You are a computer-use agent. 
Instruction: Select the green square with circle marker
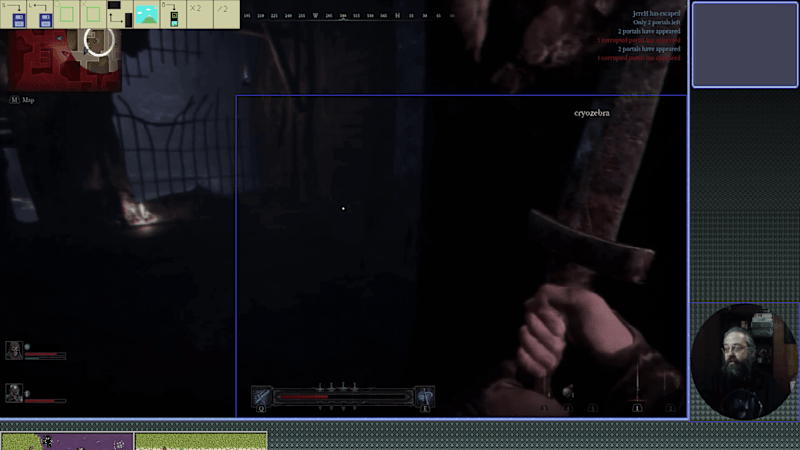point(66,14)
